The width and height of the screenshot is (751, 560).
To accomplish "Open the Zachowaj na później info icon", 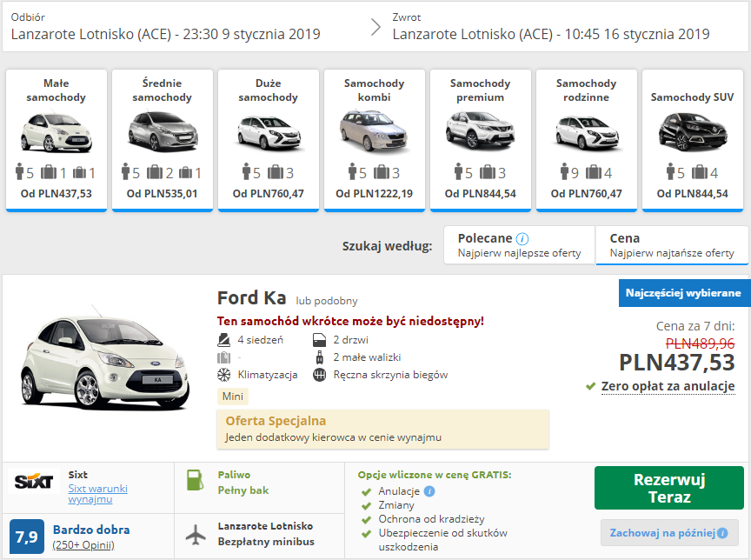I will click(722, 533).
